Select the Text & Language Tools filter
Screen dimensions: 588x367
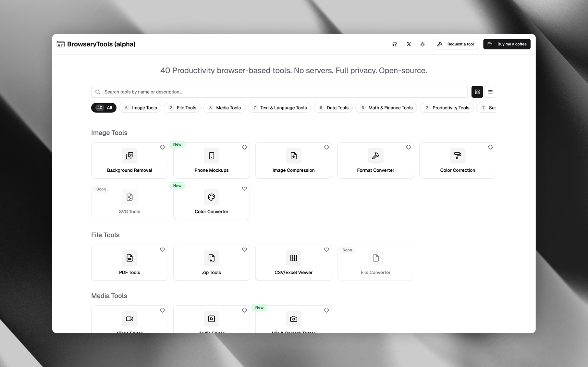tap(279, 107)
